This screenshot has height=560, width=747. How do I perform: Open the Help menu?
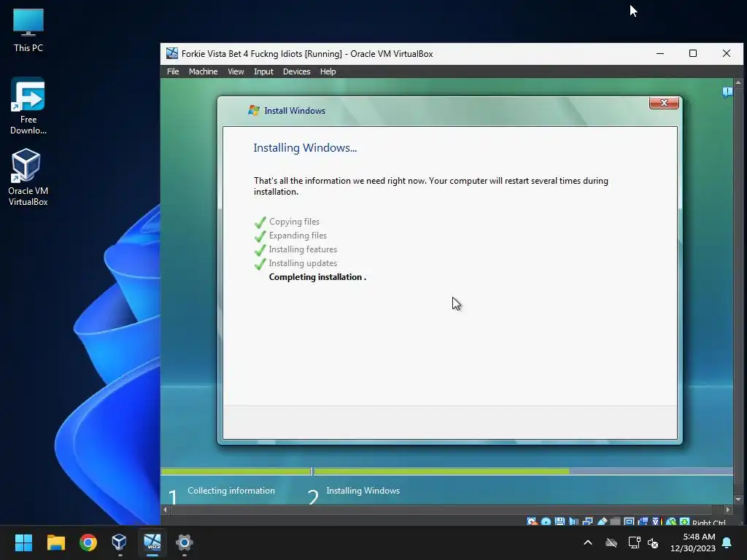(328, 71)
